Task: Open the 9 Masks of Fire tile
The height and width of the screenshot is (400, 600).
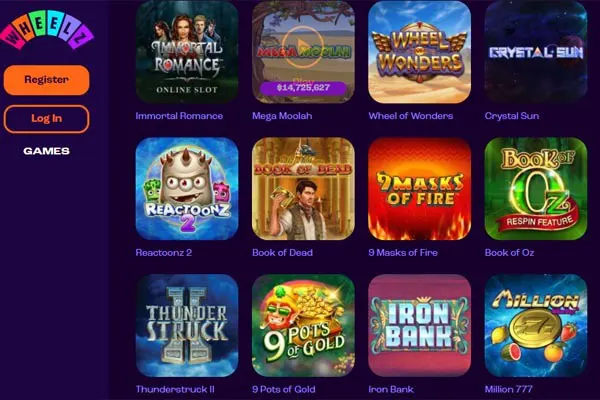Action: [419, 189]
